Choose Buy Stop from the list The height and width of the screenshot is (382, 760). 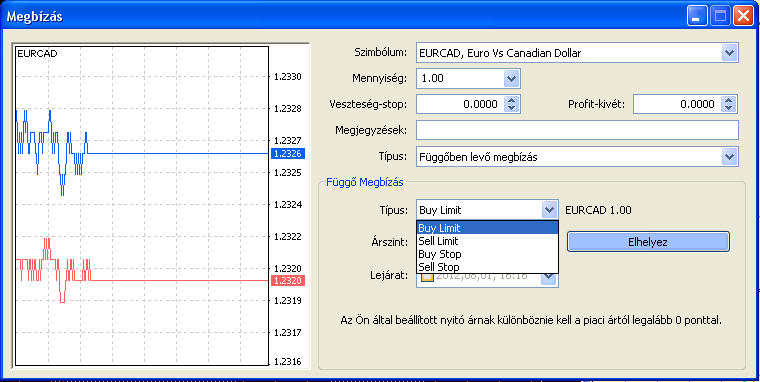coord(488,254)
